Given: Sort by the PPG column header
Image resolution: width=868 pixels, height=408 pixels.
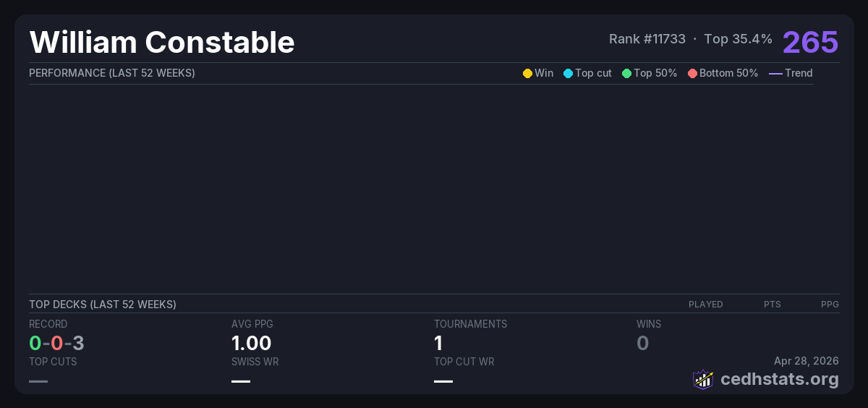Looking at the screenshot, I should [830, 305].
